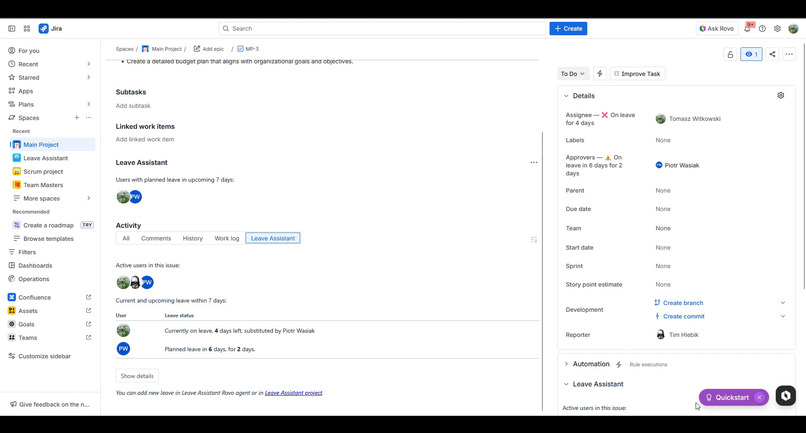Click Ask Rovo button
This screenshot has width=806, height=433.
[x=717, y=29]
